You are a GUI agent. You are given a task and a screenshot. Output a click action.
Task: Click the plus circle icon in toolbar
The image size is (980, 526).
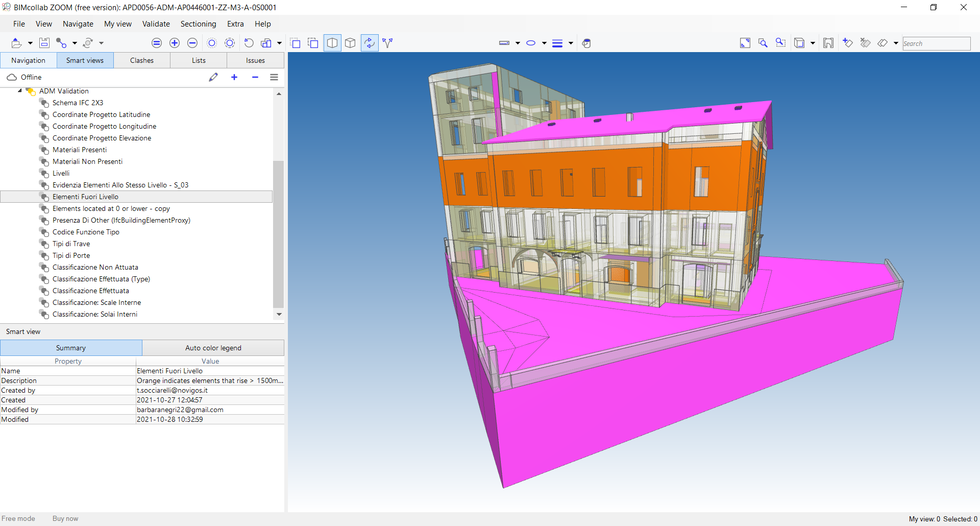point(175,43)
